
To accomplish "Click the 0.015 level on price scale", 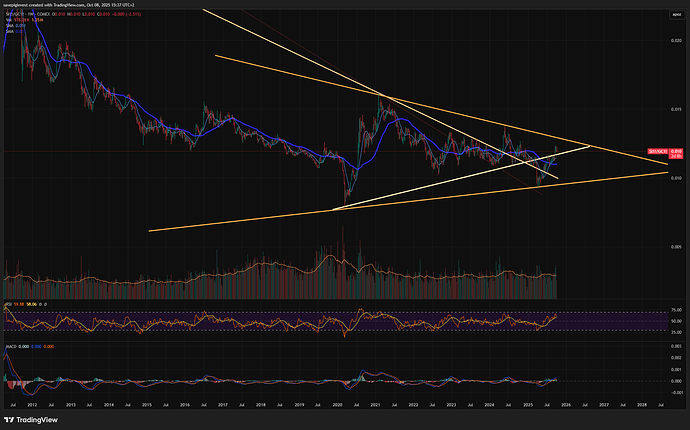I will [x=676, y=109].
